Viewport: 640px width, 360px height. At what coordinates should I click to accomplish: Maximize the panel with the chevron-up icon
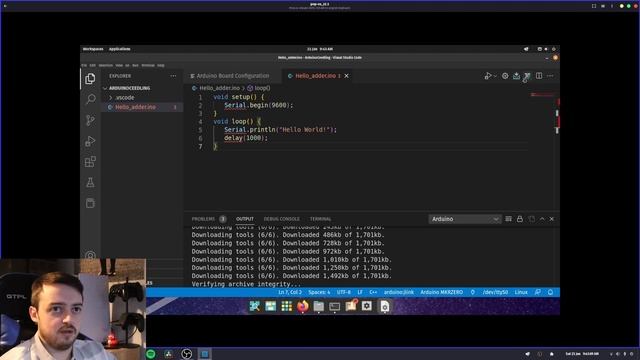542,219
